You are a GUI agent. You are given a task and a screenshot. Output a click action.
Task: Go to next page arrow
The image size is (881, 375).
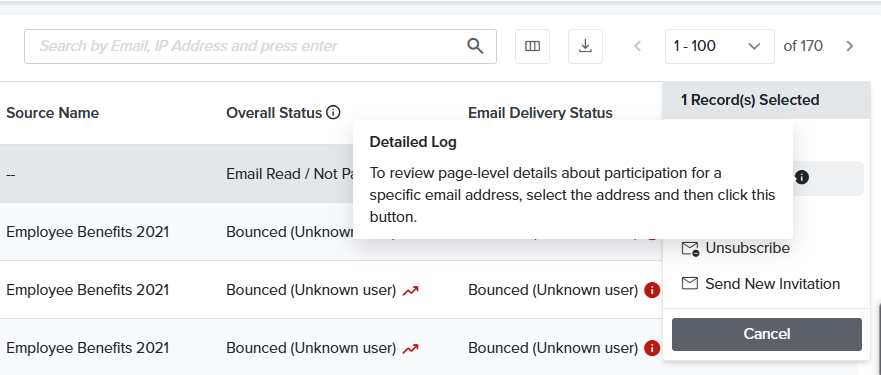coord(850,46)
